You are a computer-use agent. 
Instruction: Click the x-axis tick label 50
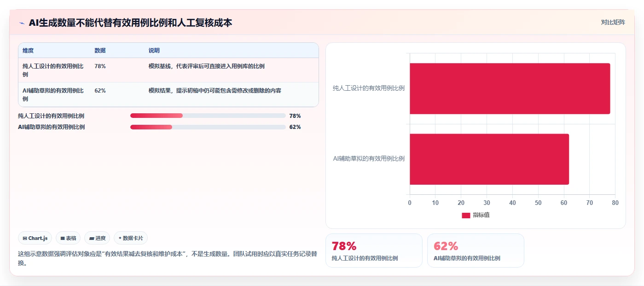pyautogui.click(x=538, y=203)
